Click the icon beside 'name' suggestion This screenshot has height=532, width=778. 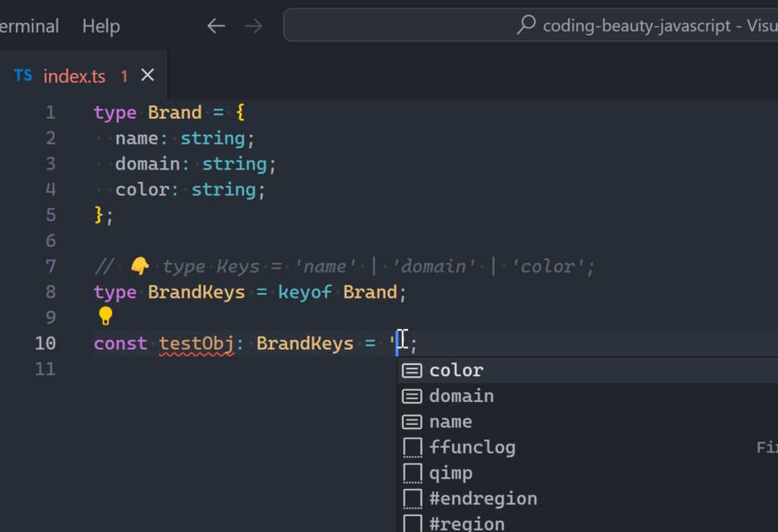[x=412, y=423]
